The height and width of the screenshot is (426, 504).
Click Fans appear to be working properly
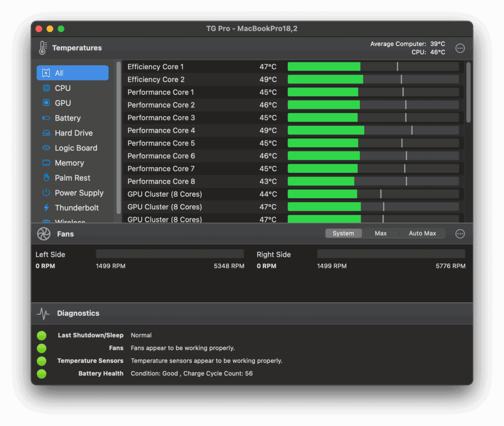coord(183,348)
